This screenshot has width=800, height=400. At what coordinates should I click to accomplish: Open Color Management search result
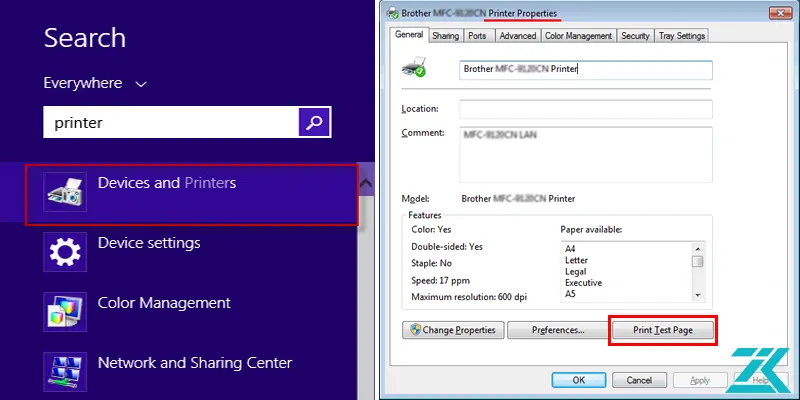click(x=164, y=303)
